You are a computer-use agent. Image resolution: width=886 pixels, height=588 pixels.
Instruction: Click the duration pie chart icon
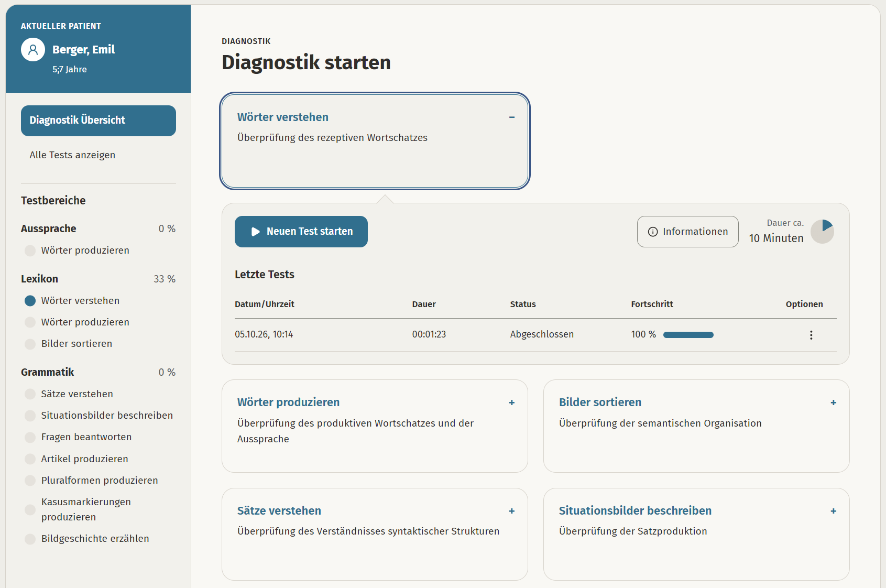coord(823,232)
